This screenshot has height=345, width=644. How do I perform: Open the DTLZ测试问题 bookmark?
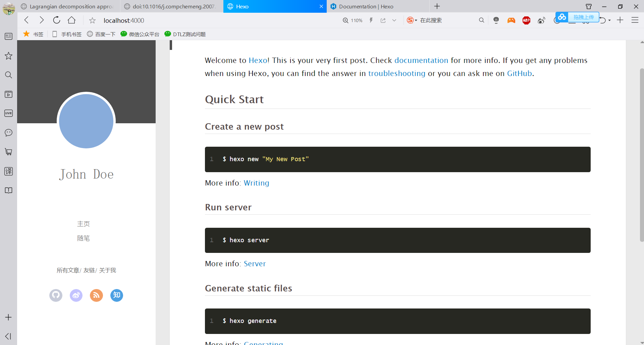click(x=185, y=34)
